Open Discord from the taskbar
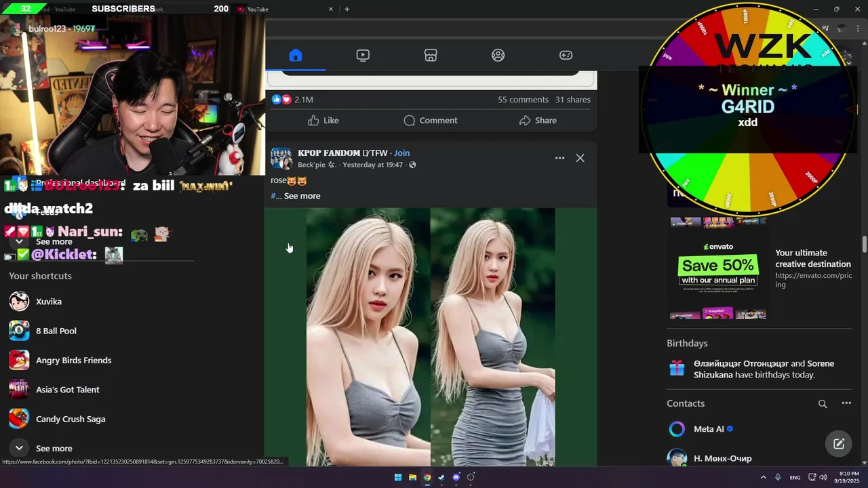This screenshot has height=488, width=868. click(x=456, y=477)
